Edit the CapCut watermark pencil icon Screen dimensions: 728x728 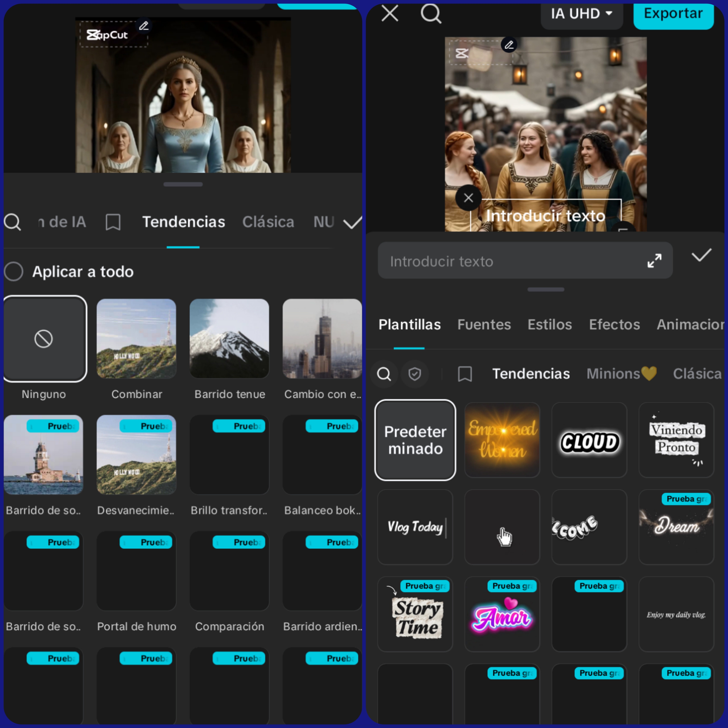click(144, 26)
